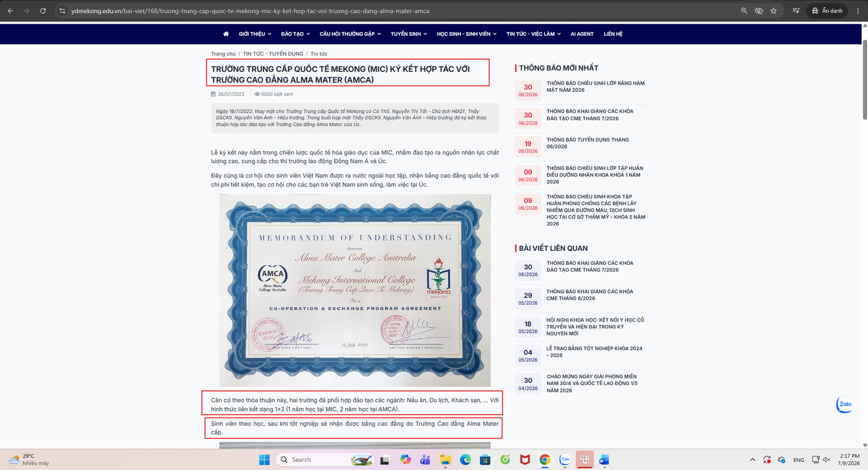Image resolution: width=868 pixels, height=470 pixels.
Task: Bookmark this page with the star icon
Action: click(774, 11)
